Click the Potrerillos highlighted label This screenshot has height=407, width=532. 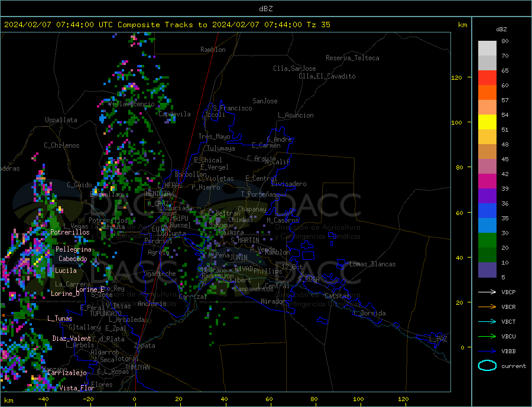pos(70,232)
